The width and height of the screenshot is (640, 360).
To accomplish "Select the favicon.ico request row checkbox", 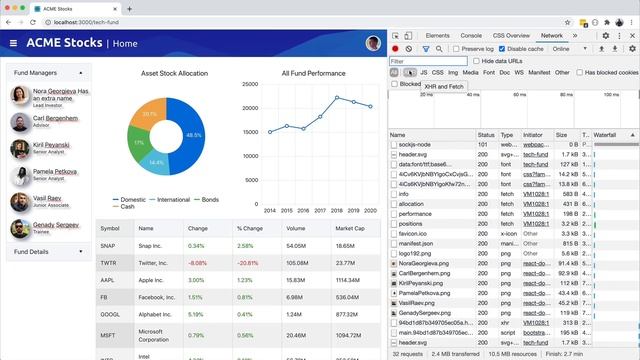I will click(394, 233).
